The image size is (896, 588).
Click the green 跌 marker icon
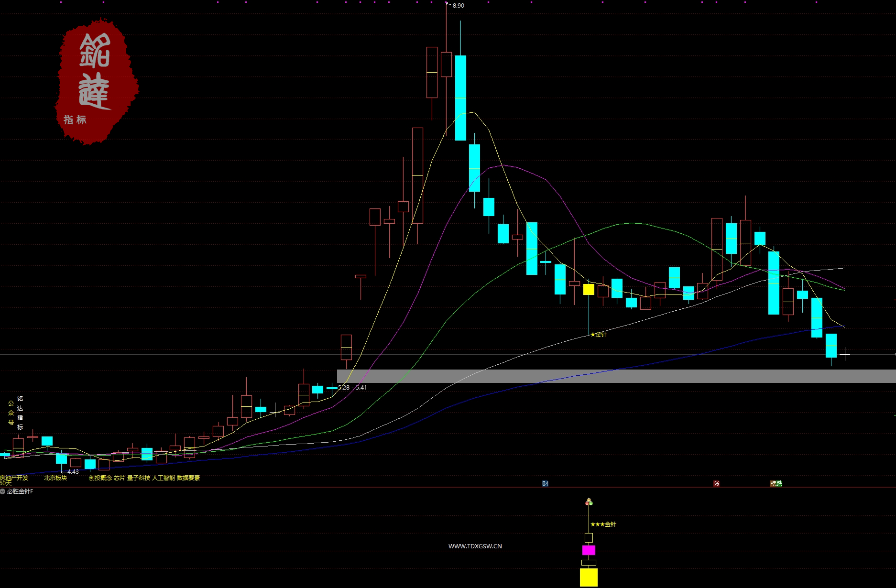click(x=779, y=483)
